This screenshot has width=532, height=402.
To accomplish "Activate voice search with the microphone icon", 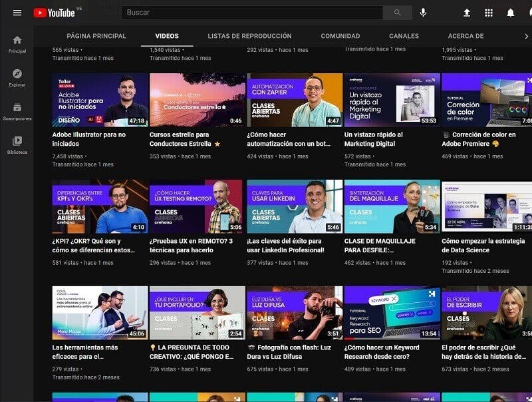I will pos(424,12).
